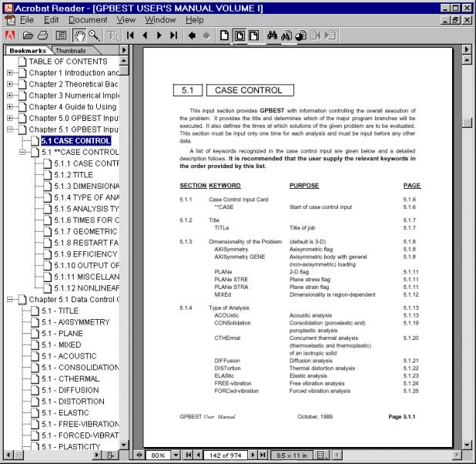Image resolution: width=476 pixels, height=464 pixels.
Task: Set Actual Size page view
Action: (224, 35)
